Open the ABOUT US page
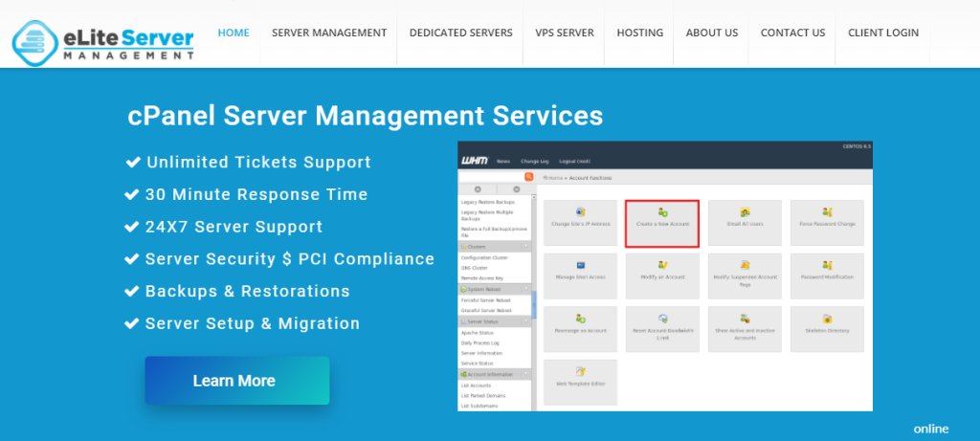Viewport: 980px width, 441px height. (x=712, y=33)
